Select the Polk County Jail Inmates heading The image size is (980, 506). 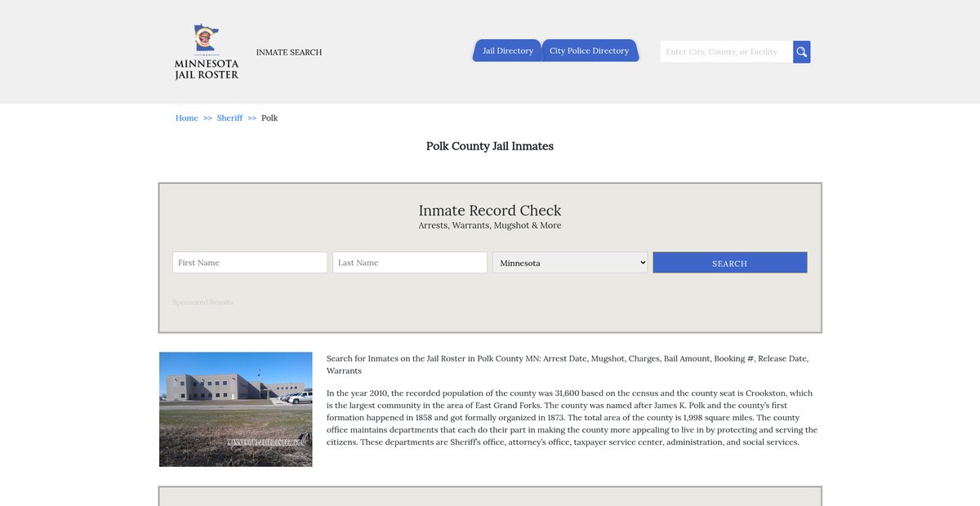pos(490,147)
